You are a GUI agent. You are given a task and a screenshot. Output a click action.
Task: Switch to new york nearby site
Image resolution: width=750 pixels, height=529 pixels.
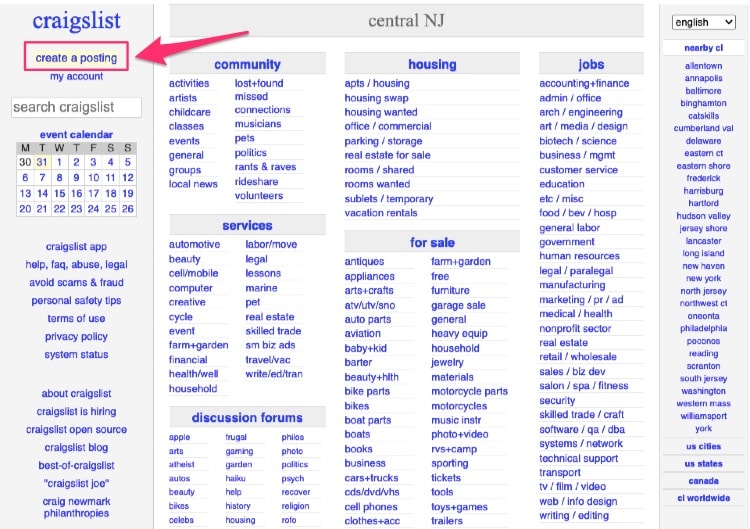[x=703, y=278]
